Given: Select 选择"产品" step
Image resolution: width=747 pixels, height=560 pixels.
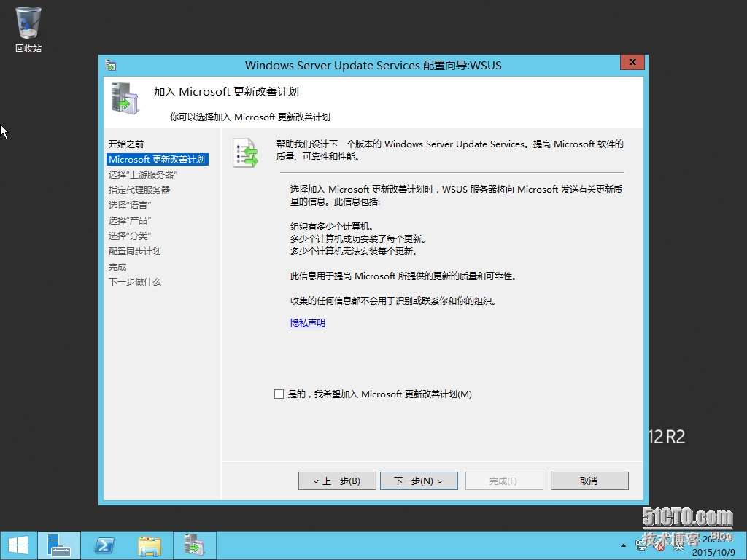Looking at the screenshot, I should (130, 220).
